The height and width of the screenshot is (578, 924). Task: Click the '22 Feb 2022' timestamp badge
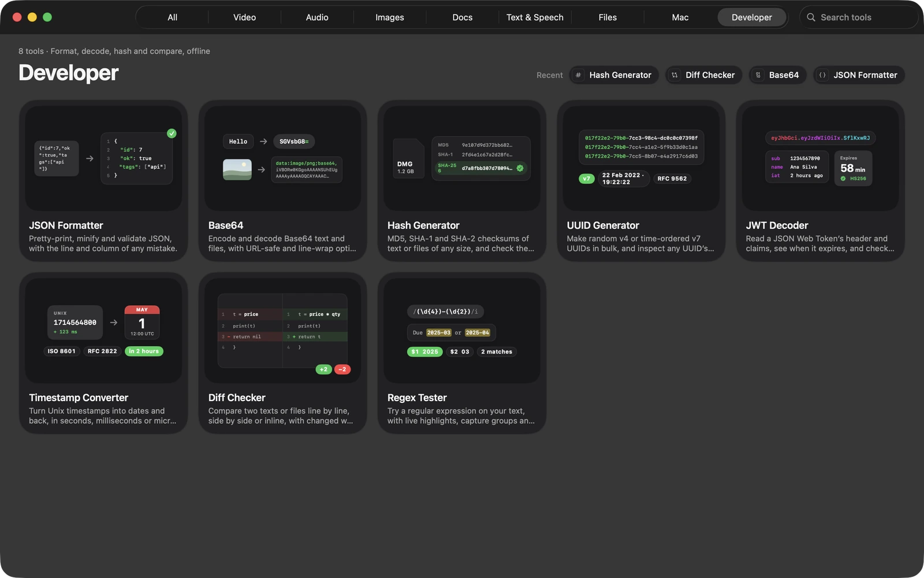(x=623, y=179)
